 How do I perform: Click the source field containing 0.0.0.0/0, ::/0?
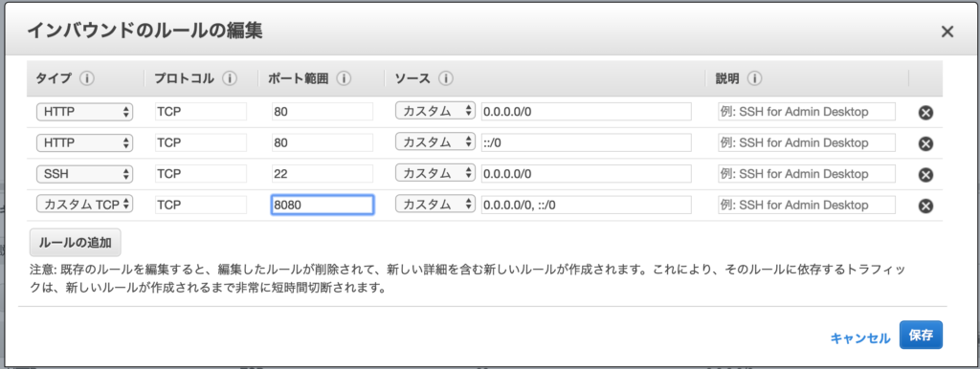(x=587, y=205)
